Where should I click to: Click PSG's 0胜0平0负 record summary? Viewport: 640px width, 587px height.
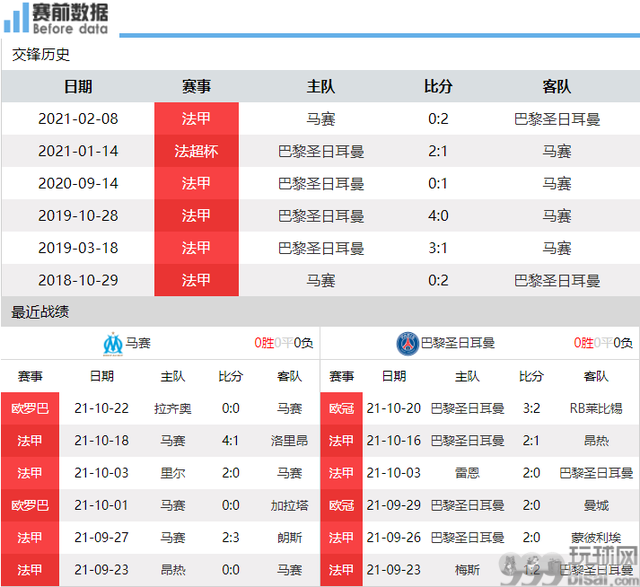coord(603,343)
